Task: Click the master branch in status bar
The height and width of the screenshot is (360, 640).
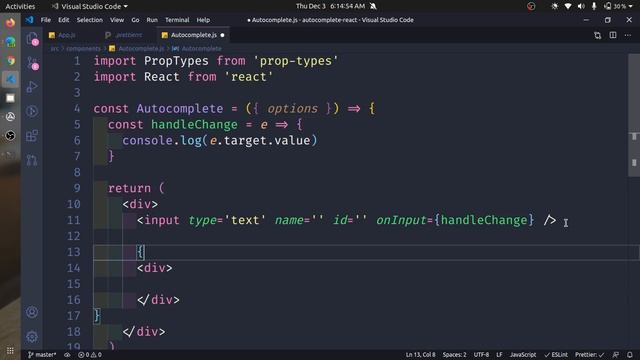Action: [x=42, y=355]
